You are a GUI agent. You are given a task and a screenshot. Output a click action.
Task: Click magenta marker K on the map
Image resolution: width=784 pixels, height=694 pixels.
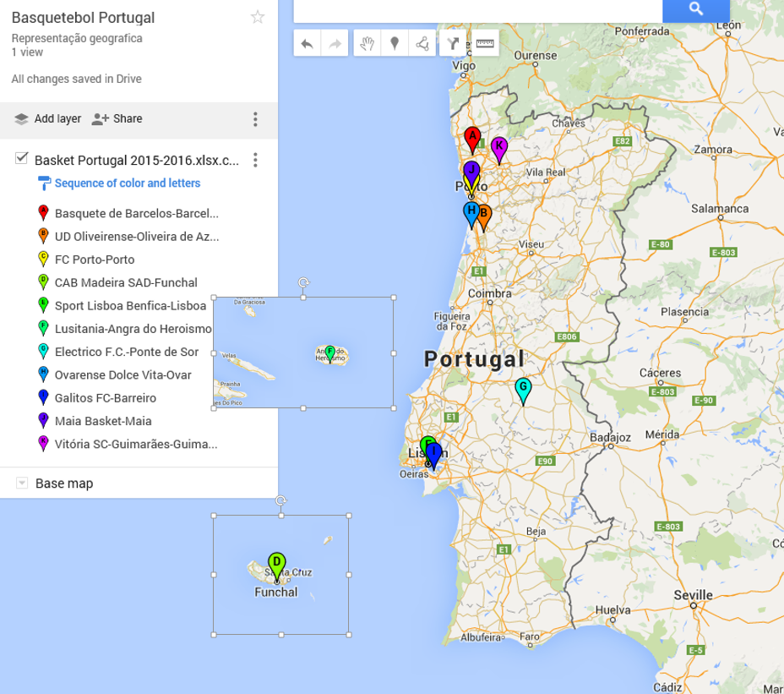499,146
